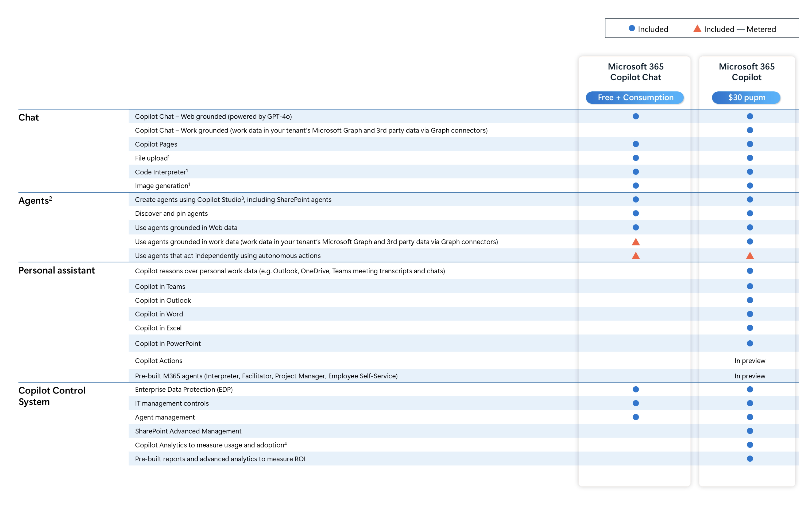Click Copilot Chat triangle for work data agents
812x506 pixels.
pyautogui.click(x=636, y=242)
